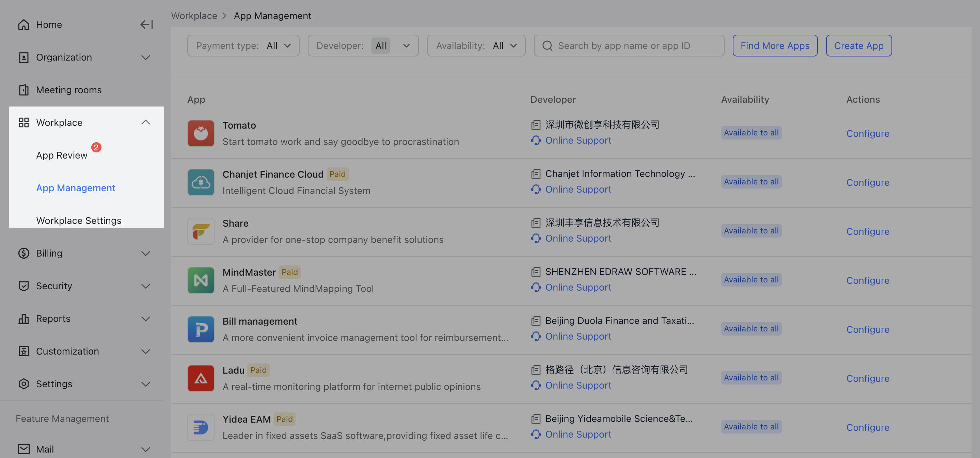Image resolution: width=980 pixels, height=458 pixels.
Task: Click the Share app icon
Action: pos(201,231)
